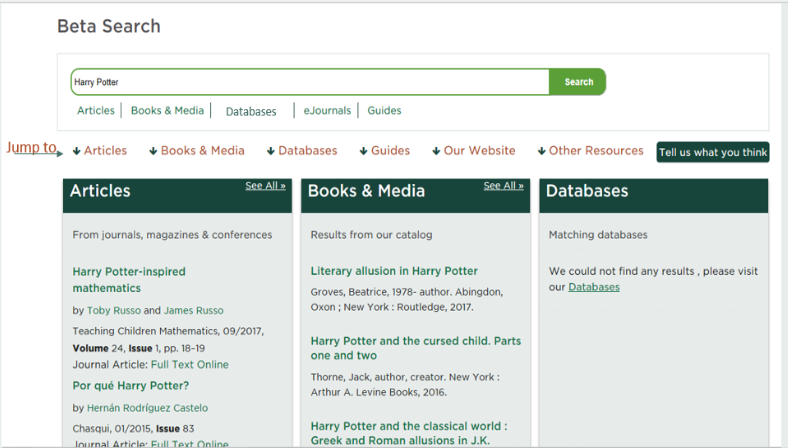Open Harry Potter and the classical world title
The height and width of the screenshot is (448, 788).
409,433
